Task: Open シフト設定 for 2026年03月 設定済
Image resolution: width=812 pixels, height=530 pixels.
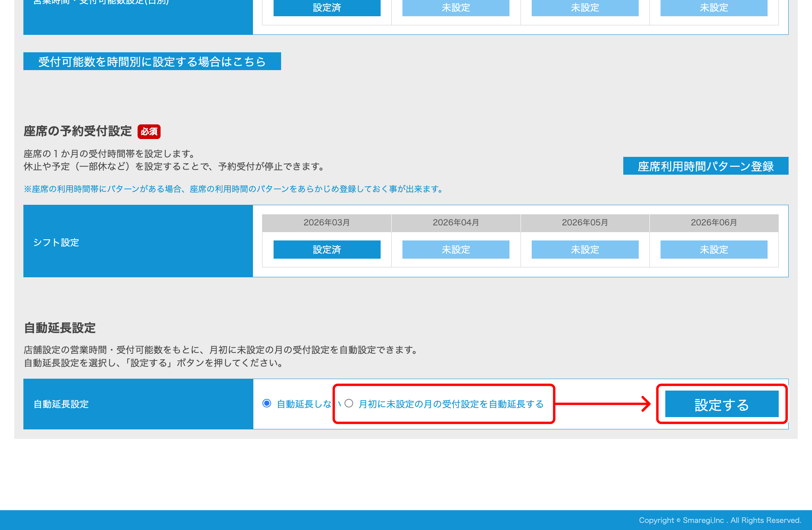Action: click(x=327, y=250)
